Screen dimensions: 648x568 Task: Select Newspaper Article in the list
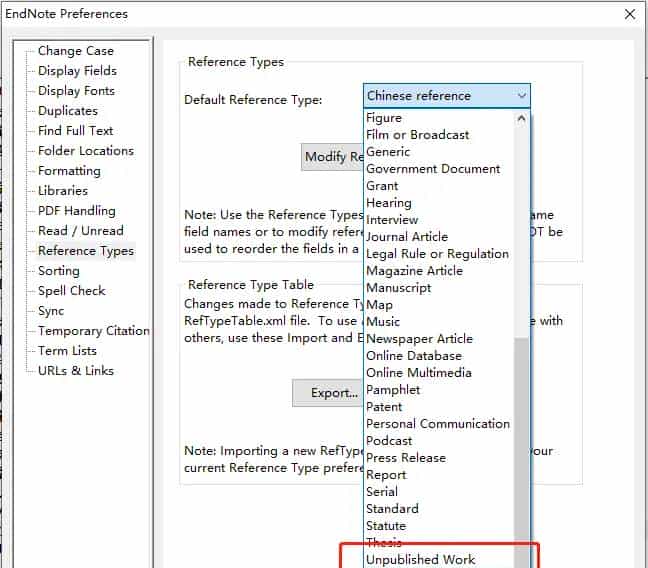pos(440,338)
